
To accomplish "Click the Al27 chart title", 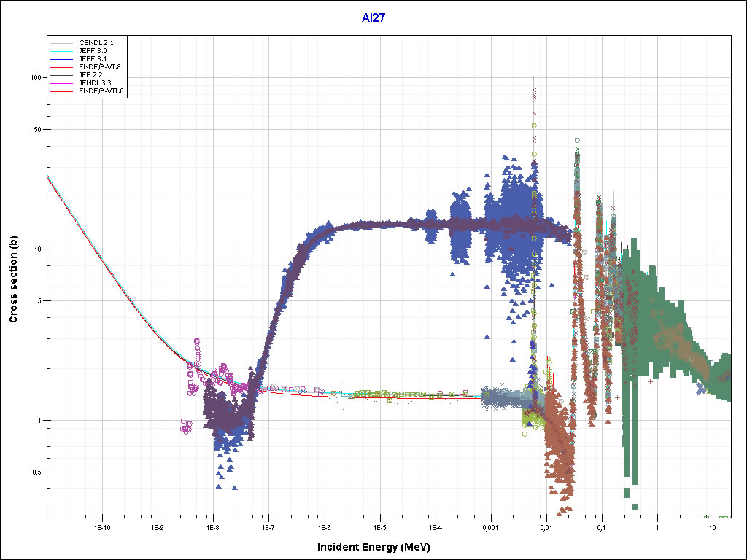I will click(373, 18).
